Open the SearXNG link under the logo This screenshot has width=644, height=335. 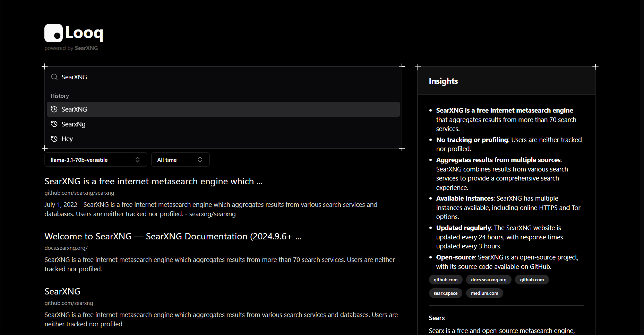(x=86, y=48)
